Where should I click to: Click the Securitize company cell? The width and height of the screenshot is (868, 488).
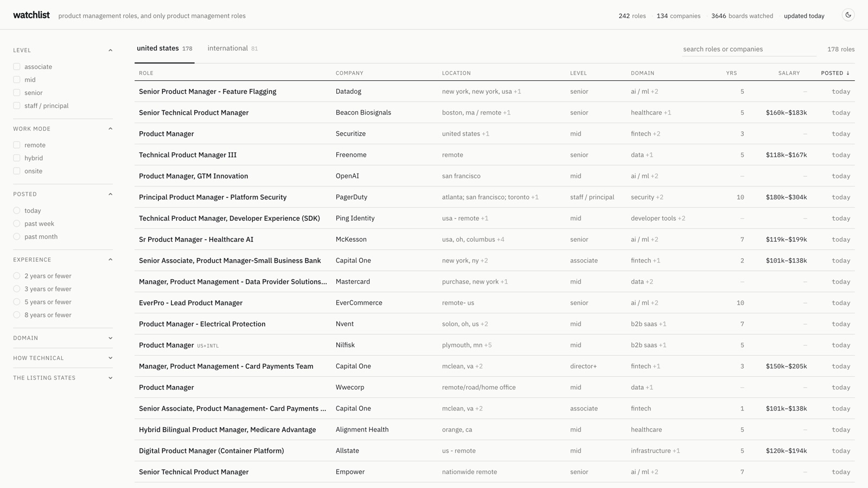coord(350,134)
